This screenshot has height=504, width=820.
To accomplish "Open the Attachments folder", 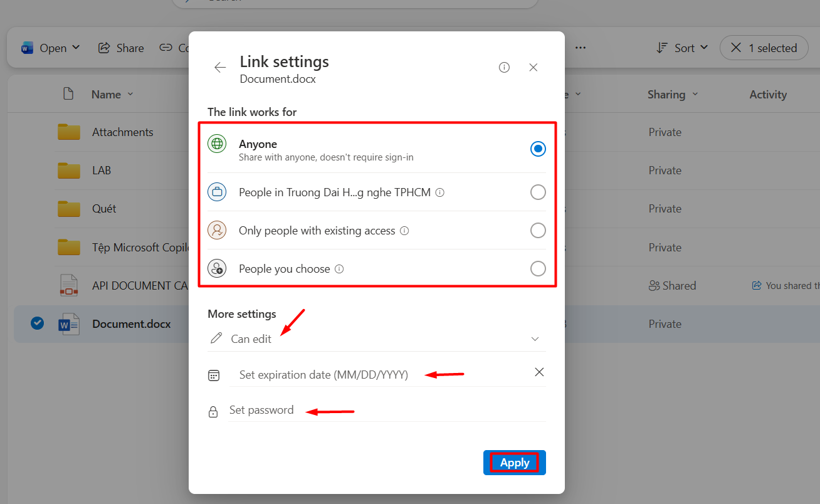I will pyautogui.click(x=122, y=132).
